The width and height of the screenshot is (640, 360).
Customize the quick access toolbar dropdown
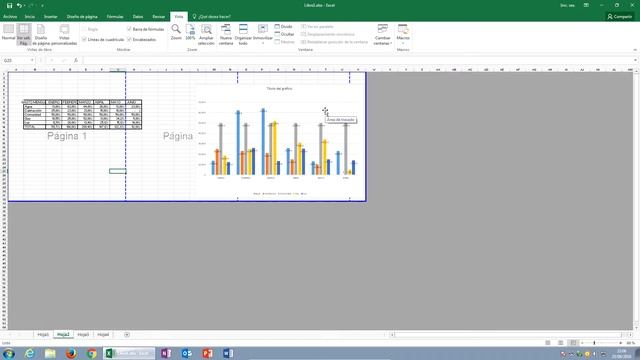coord(42,6)
